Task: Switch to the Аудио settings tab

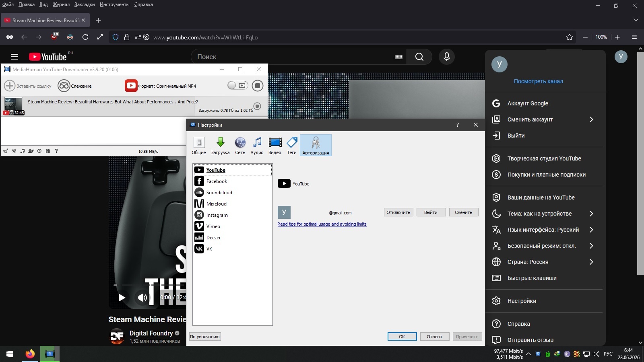Action: 257,145
